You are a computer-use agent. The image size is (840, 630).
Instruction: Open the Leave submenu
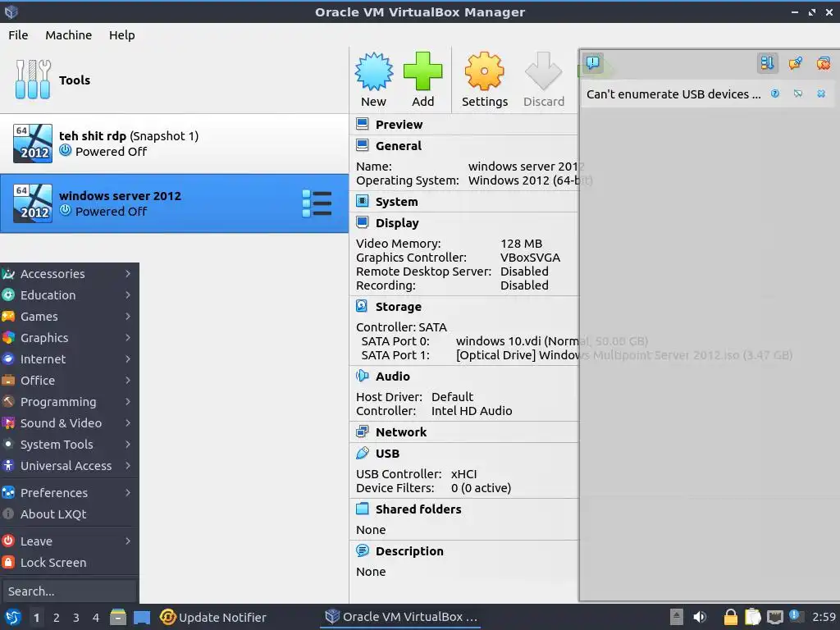[69, 541]
